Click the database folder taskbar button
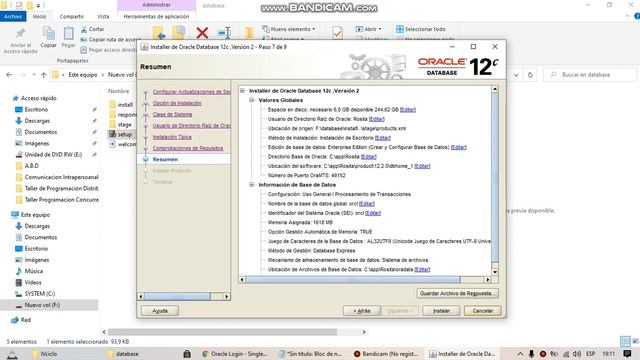The width and height of the screenshot is (640, 360). (123, 354)
